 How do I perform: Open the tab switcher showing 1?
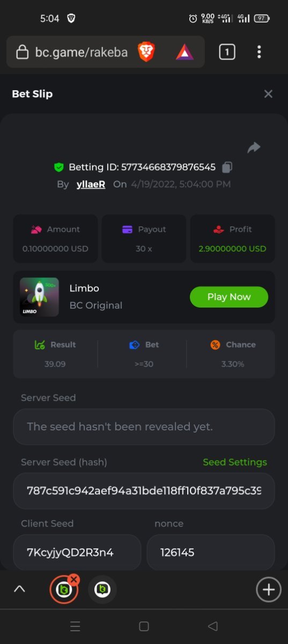pyautogui.click(x=227, y=52)
